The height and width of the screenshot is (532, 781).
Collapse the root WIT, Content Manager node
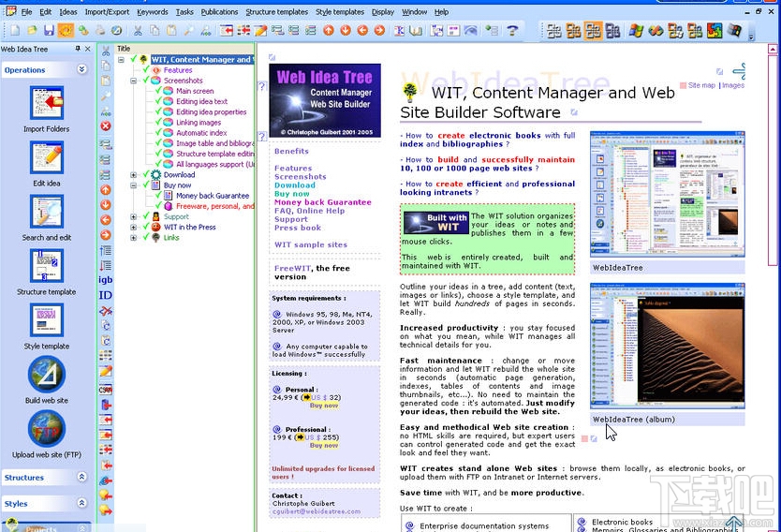(121, 59)
